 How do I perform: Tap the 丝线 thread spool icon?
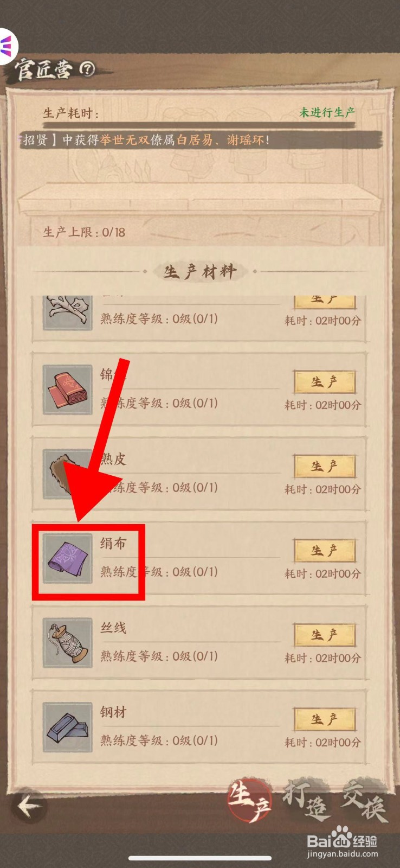[x=67, y=643]
